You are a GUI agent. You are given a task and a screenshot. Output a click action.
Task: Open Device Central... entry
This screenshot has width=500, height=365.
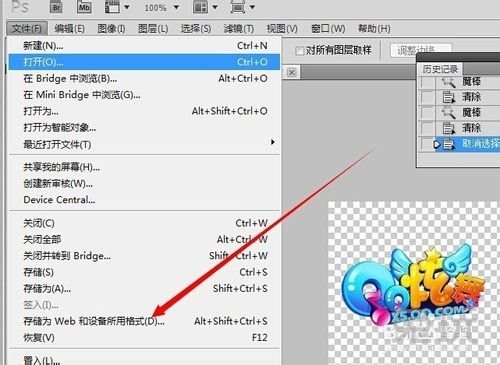[x=144, y=200]
